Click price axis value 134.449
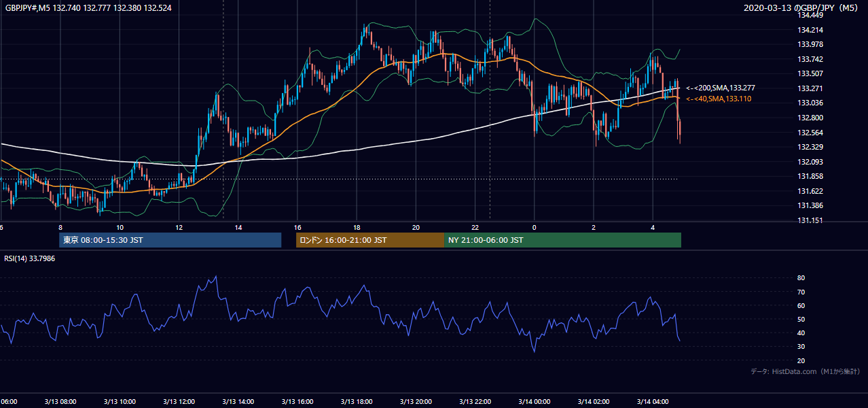868x408 pixels. tap(810, 15)
